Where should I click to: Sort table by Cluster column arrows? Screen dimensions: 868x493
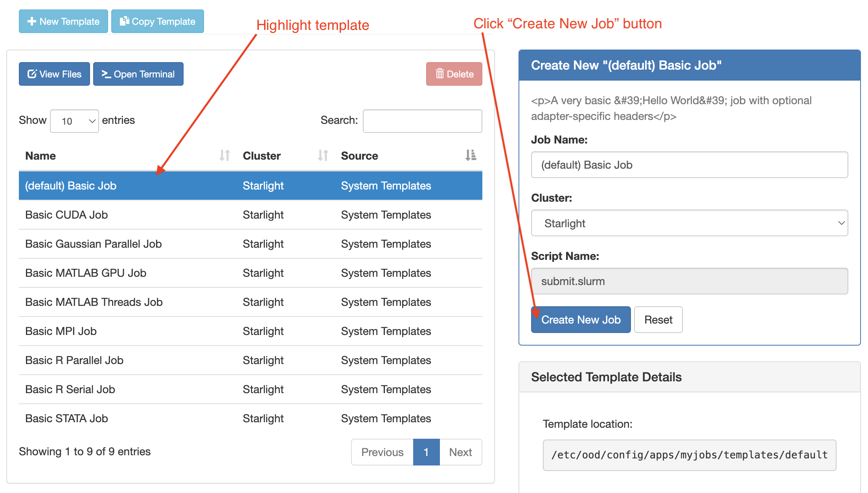coord(323,156)
